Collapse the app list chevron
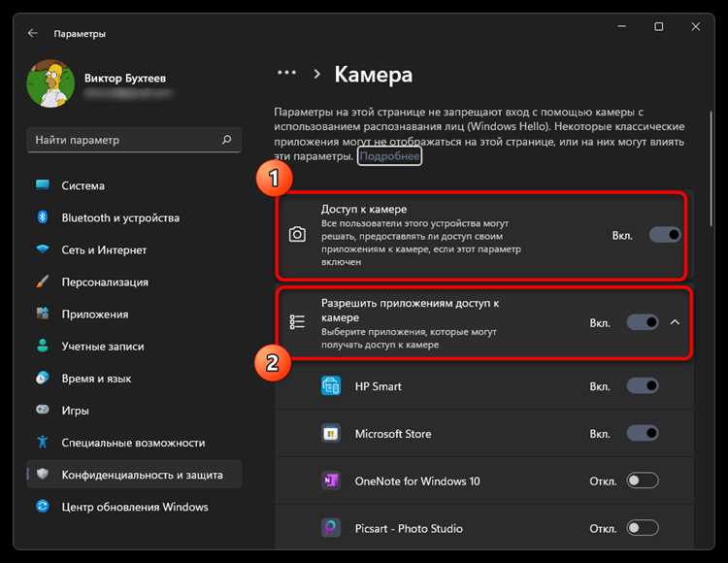The image size is (728, 563). pos(675,322)
